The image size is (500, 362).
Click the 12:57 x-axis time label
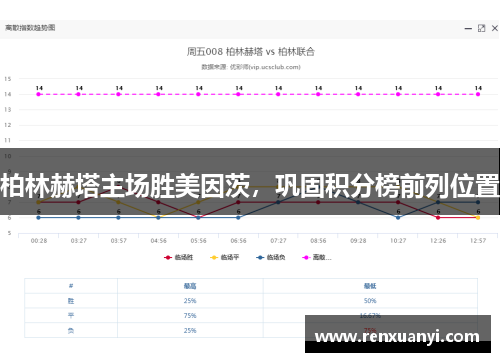point(478,241)
